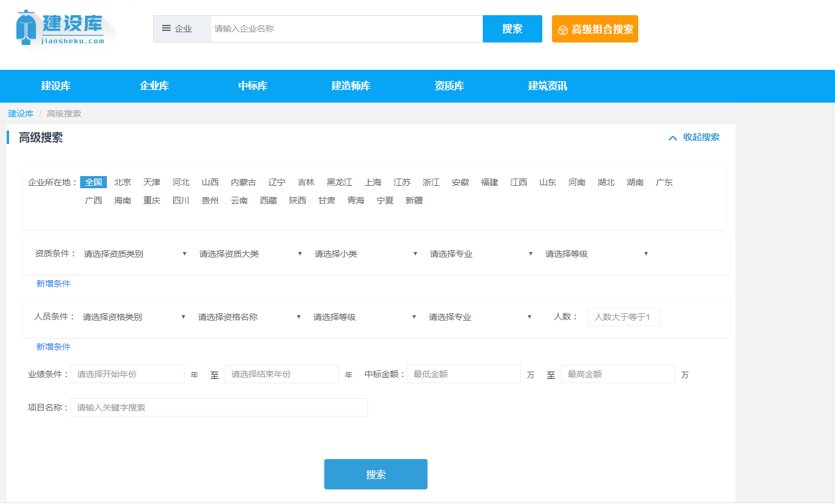The image size is (835, 504).
Task: Open 高级组合搜索
Action: click(595, 29)
